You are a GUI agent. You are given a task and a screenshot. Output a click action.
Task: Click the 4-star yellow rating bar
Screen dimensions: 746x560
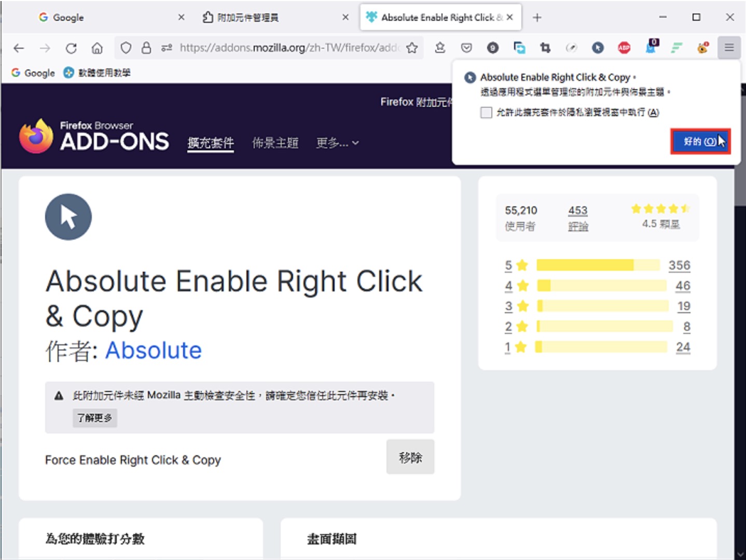pos(601,286)
